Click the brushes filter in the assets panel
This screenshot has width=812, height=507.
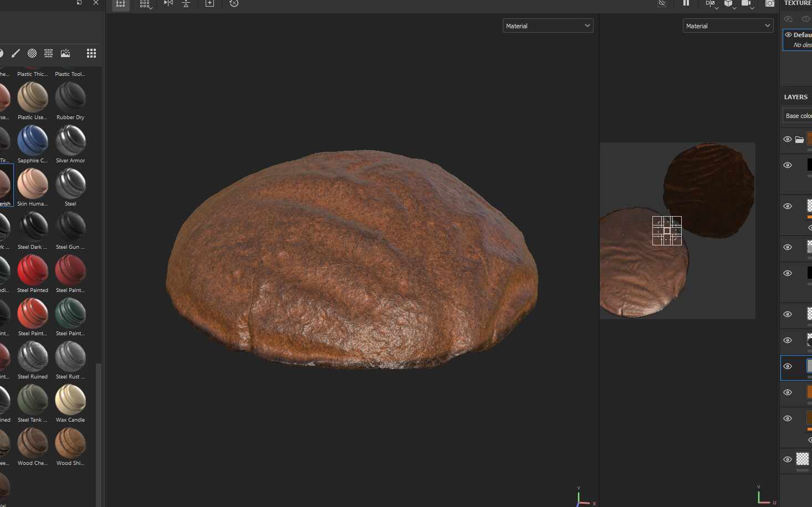point(16,53)
